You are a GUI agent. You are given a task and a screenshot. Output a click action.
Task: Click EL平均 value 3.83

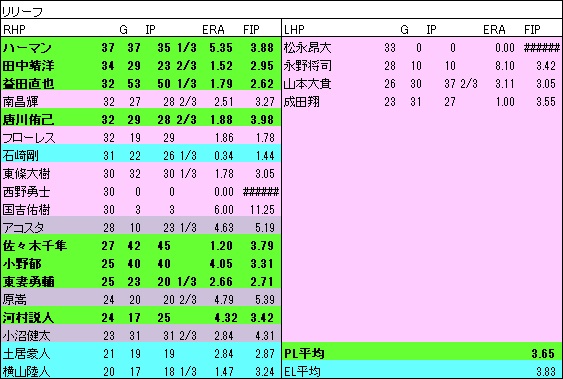tap(546, 371)
